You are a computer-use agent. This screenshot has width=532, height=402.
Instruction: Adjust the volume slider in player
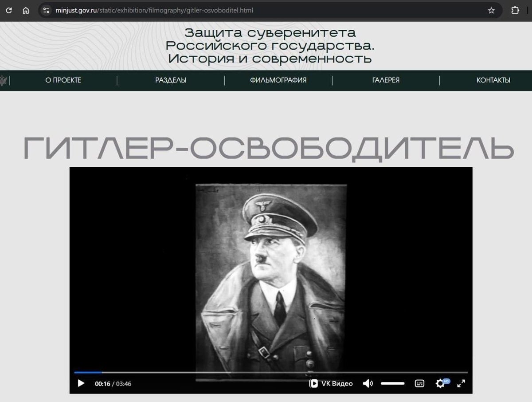[393, 383]
